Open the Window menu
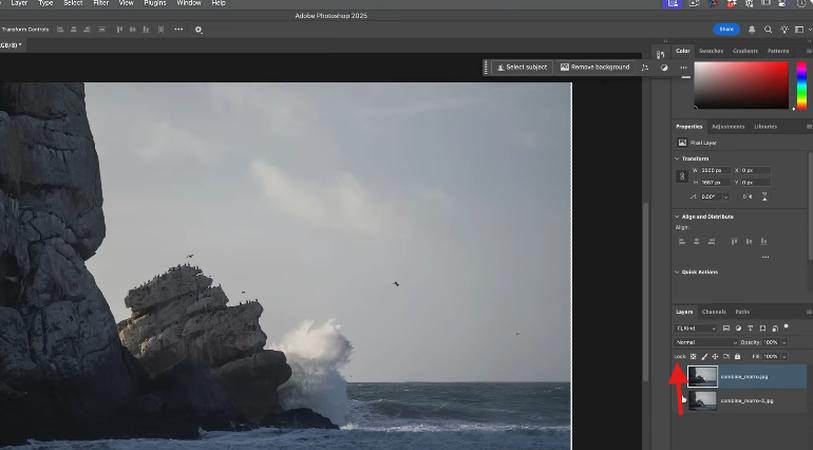The height and width of the screenshot is (450, 813). tap(189, 3)
